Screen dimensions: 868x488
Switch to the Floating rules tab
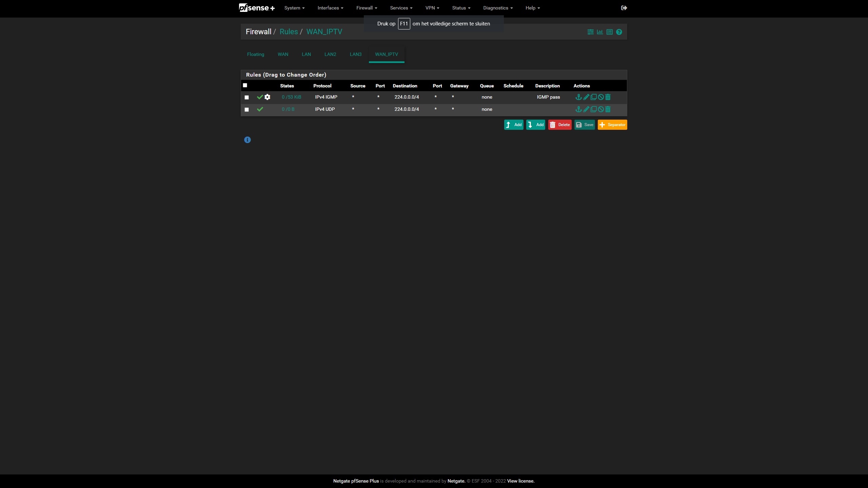pyautogui.click(x=256, y=55)
